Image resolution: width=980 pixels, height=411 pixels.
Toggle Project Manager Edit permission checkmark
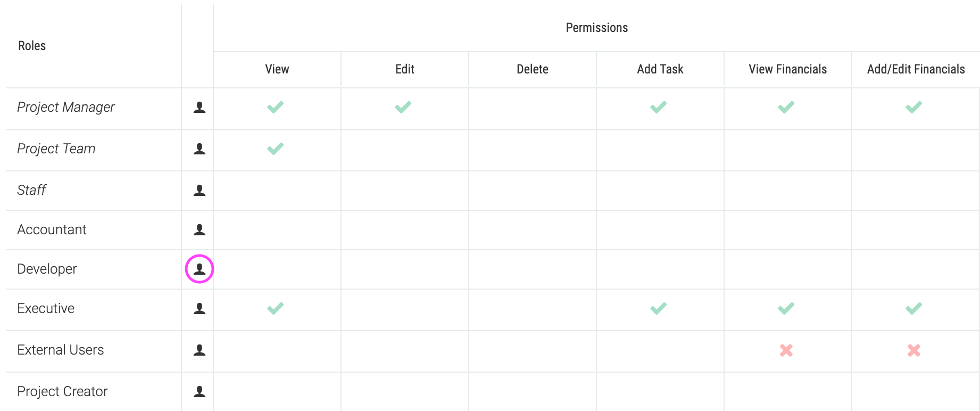(x=403, y=107)
